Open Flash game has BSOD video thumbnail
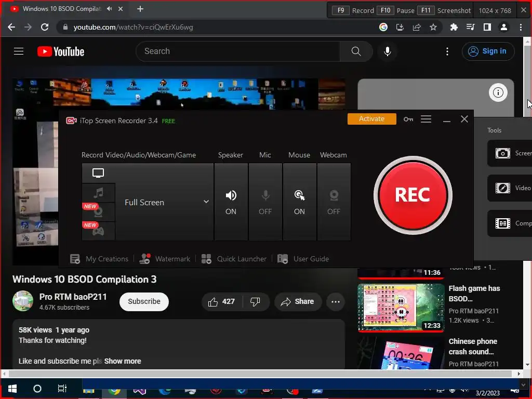The width and height of the screenshot is (532, 399). pos(401,307)
